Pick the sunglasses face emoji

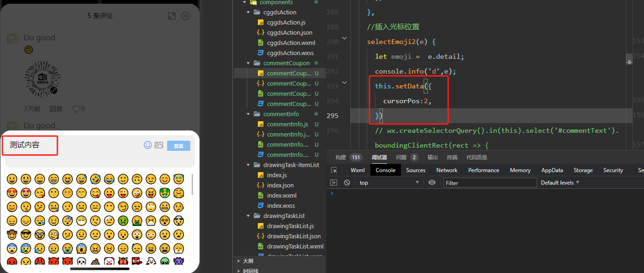point(25,235)
